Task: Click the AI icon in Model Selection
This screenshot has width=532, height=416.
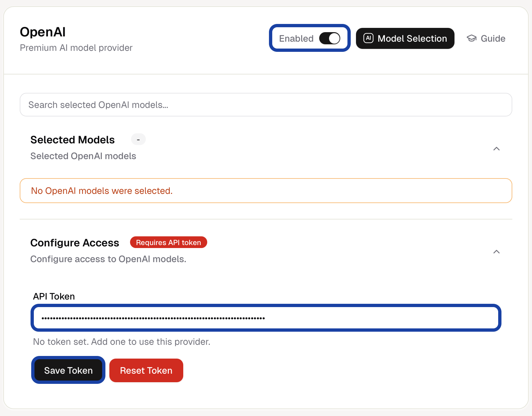Action: (x=368, y=38)
